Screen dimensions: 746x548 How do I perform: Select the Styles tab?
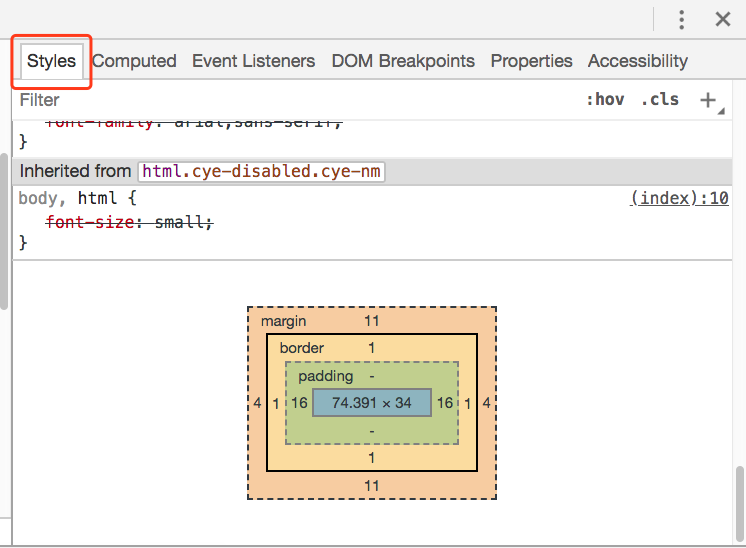[x=51, y=61]
